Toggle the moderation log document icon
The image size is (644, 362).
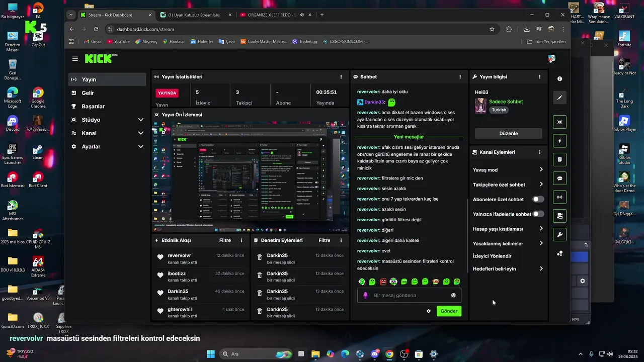coord(559,160)
